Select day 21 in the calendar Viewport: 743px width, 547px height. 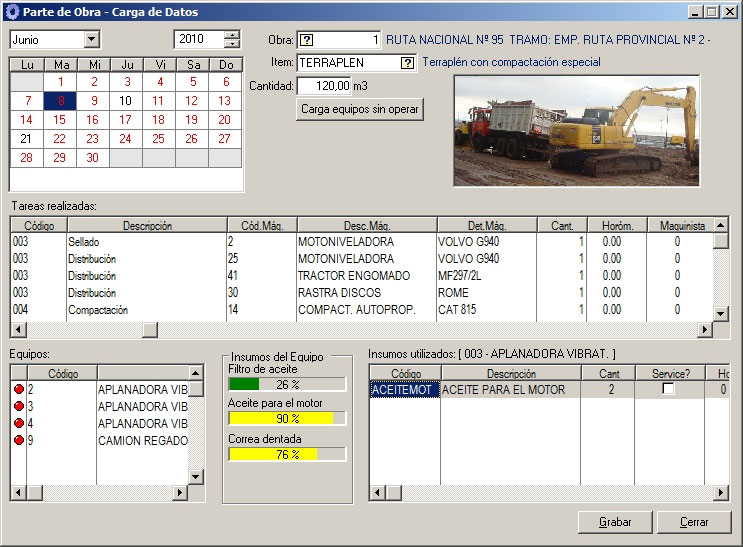click(26, 139)
